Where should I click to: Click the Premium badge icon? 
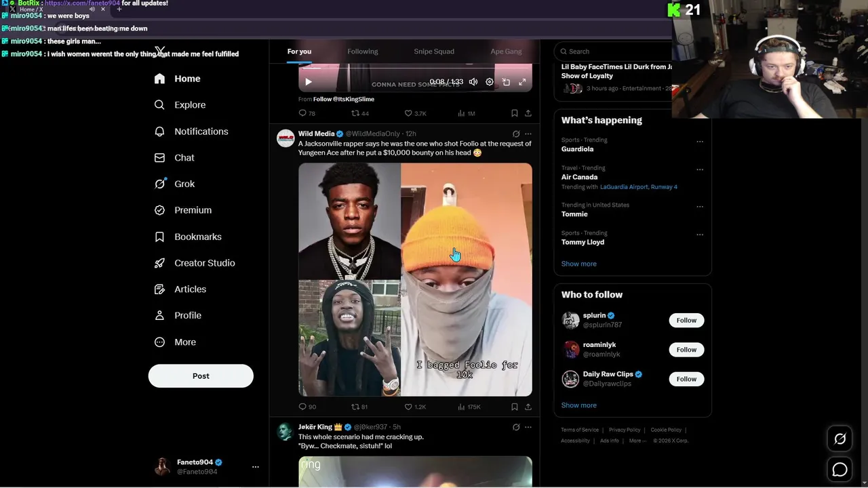pyautogui.click(x=159, y=210)
